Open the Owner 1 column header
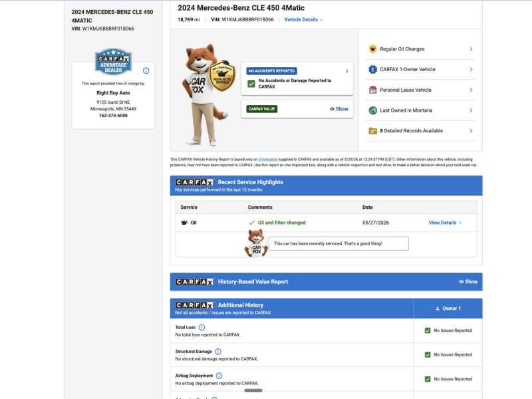 pos(448,309)
